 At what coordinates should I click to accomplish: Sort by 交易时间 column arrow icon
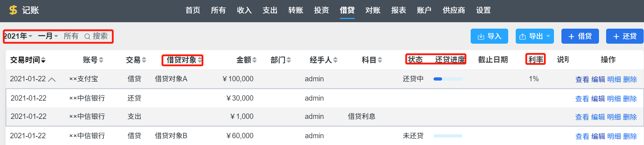[43, 60]
